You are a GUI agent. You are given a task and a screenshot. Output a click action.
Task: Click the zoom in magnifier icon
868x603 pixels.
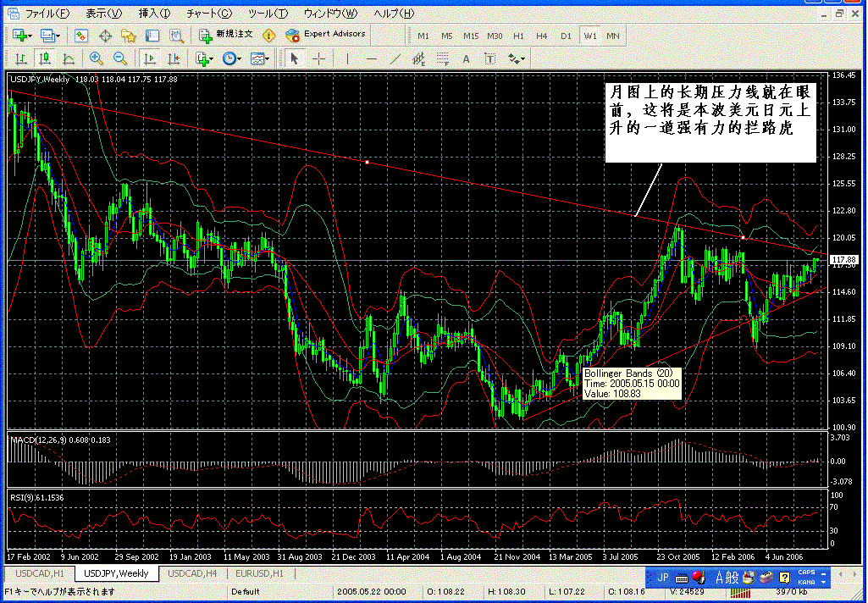[x=97, y=58]
